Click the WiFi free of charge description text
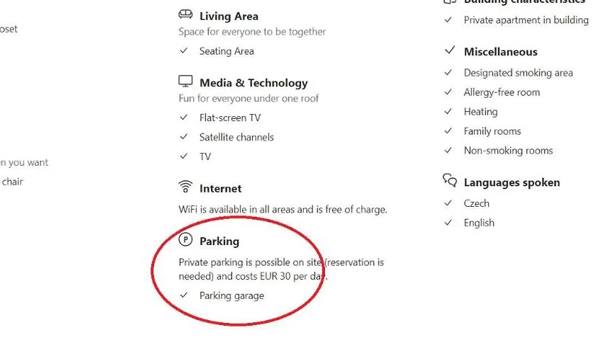 pyautogui.click(x=283, y=210)
